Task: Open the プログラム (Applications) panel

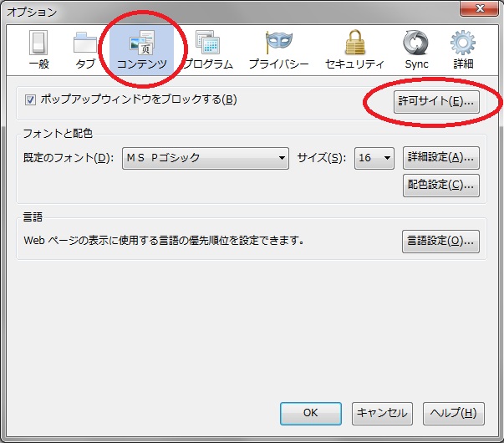Action: (x=207, y=49)
